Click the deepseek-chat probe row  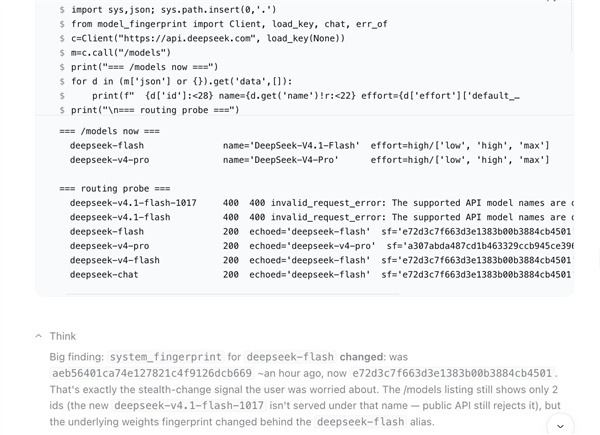(321, 275)
